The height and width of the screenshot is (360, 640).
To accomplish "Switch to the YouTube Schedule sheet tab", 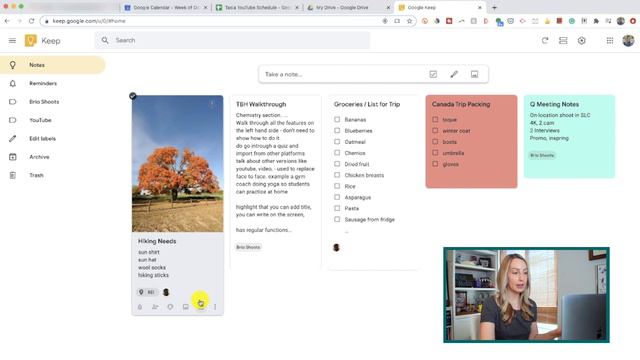I will click(x=257, y=7).
